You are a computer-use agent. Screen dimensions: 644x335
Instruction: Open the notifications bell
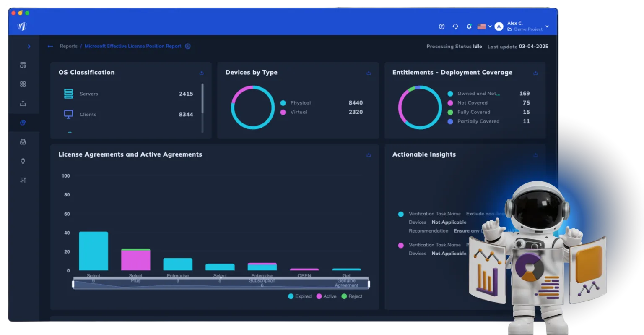[469, 26]
